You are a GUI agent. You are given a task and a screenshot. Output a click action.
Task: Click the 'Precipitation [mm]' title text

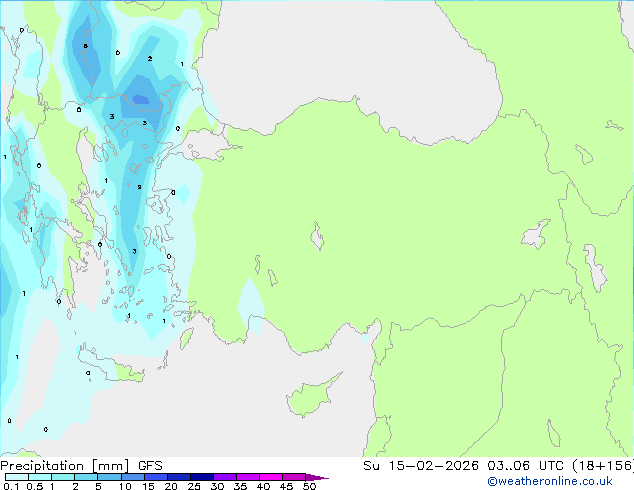(x=65, y=466)
